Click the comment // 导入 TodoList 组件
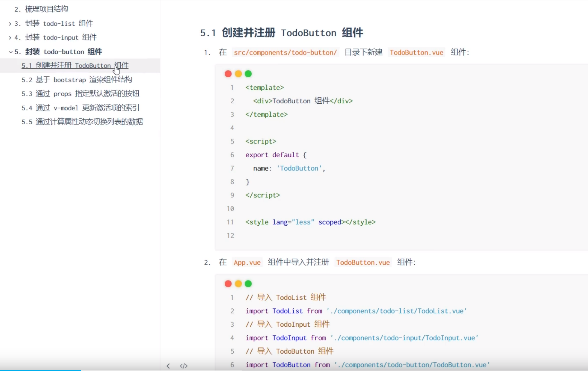588x371 pixels. click(x=286, y=298)
